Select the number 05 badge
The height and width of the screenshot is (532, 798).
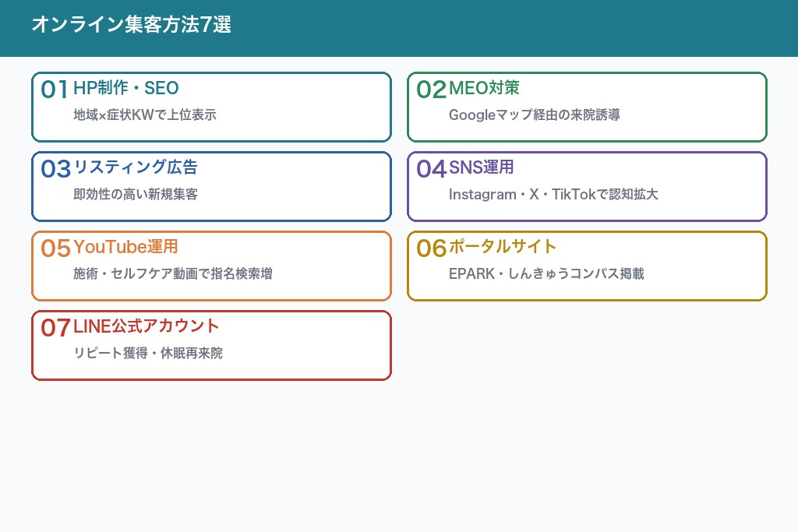[x=55, y=248]
